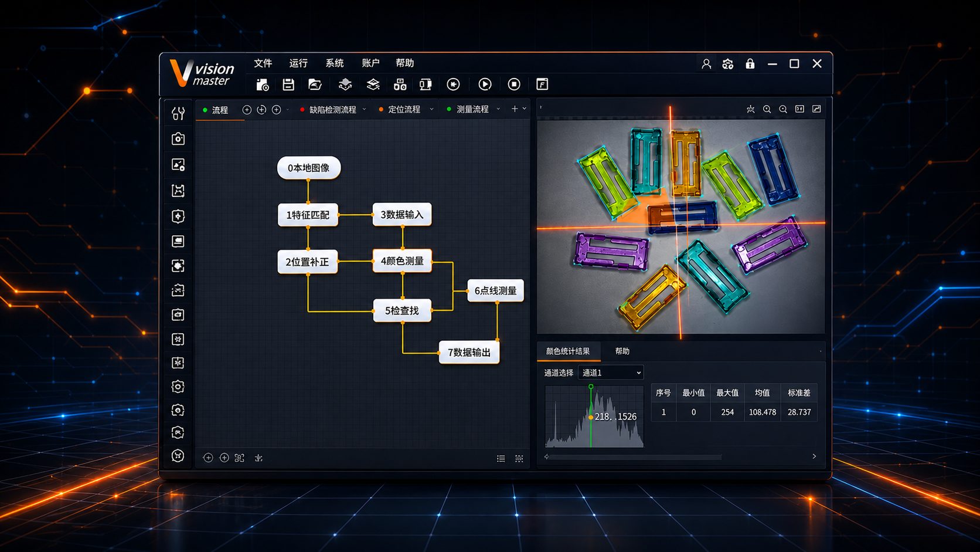Image resolution: width=980 pixels, height=552 pixels.
Task: Switch to the 帮助 tab in results panel
Action: (x=622, y=351)
